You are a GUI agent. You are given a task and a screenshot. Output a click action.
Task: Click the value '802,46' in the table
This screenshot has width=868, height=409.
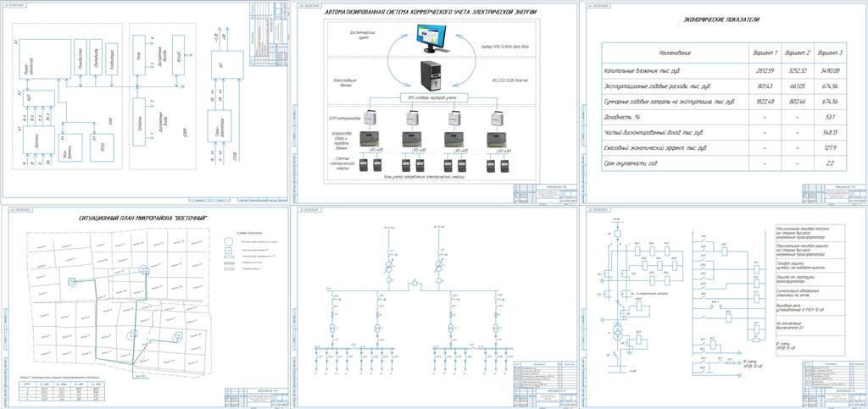click(798, 102)
